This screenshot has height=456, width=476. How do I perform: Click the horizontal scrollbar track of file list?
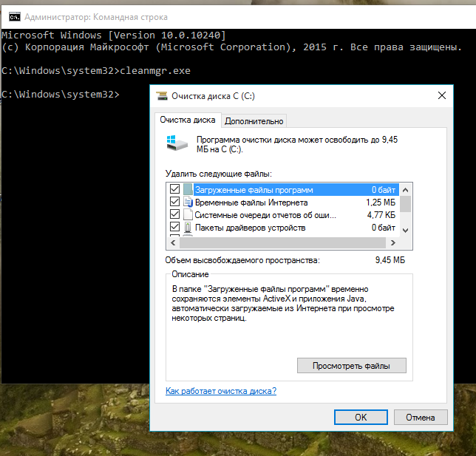tap(283, 242)
